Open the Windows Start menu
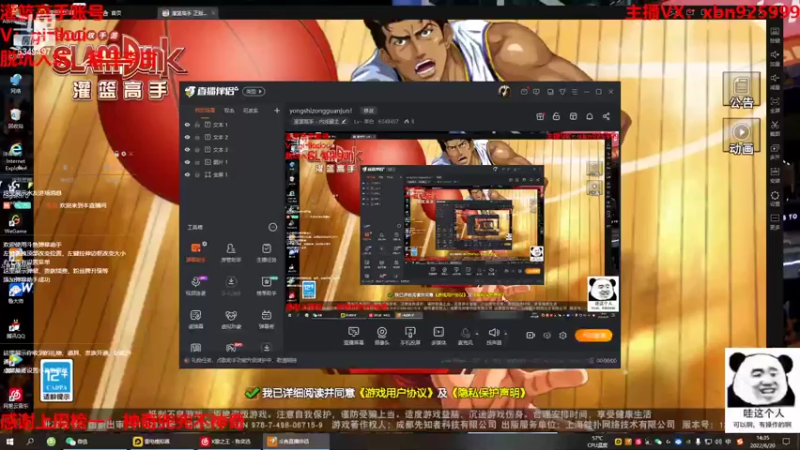Screen dimensions: 800x450 pyautogui.click(x=9, y=441)
